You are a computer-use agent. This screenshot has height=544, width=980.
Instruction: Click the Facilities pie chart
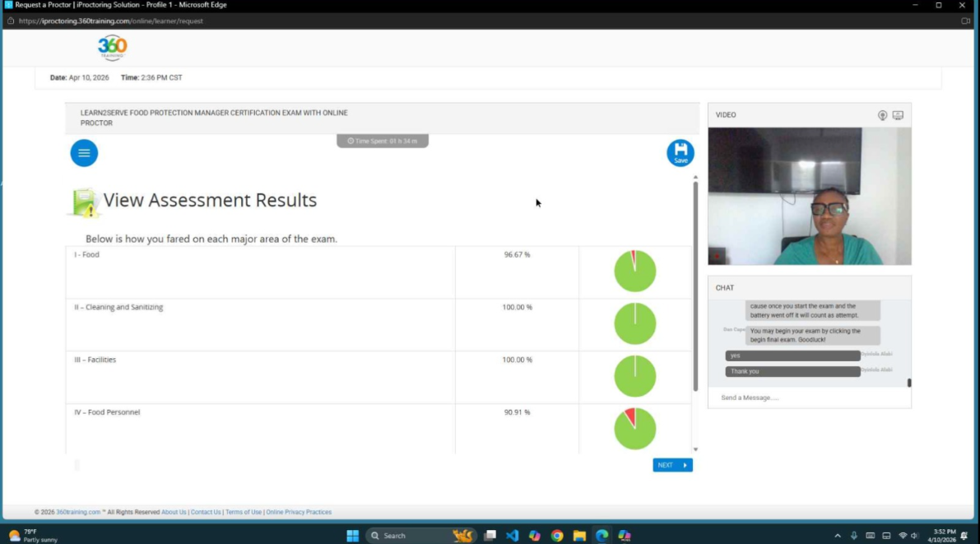pos(635,376)
